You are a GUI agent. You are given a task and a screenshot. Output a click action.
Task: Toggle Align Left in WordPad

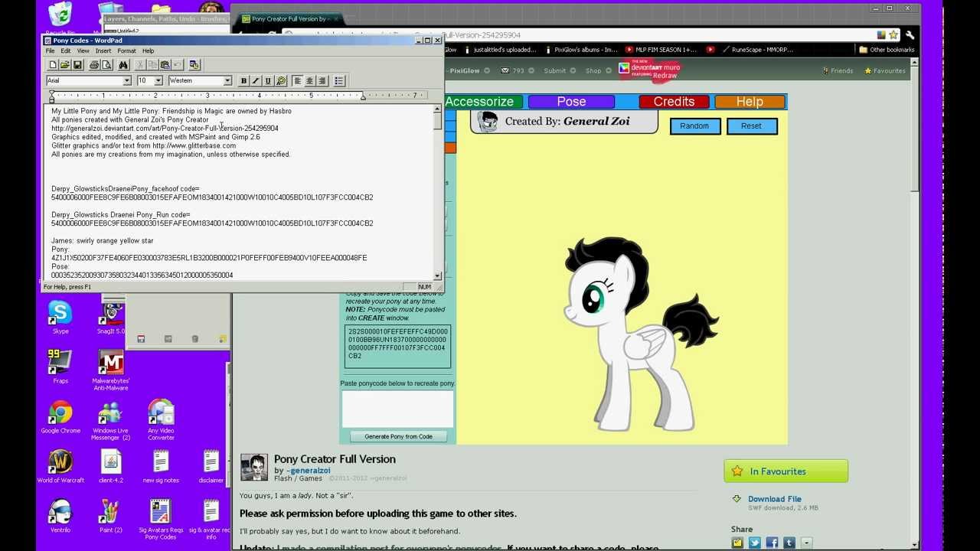298,81
